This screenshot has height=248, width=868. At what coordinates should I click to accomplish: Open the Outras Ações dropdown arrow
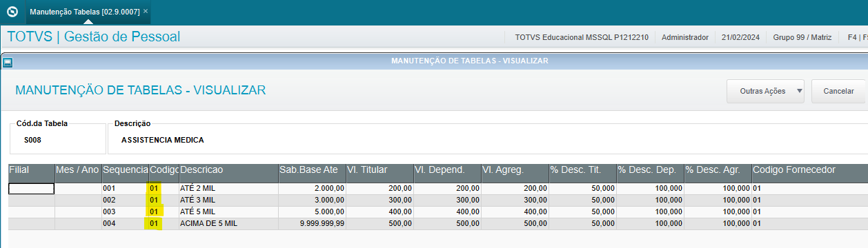799,91
